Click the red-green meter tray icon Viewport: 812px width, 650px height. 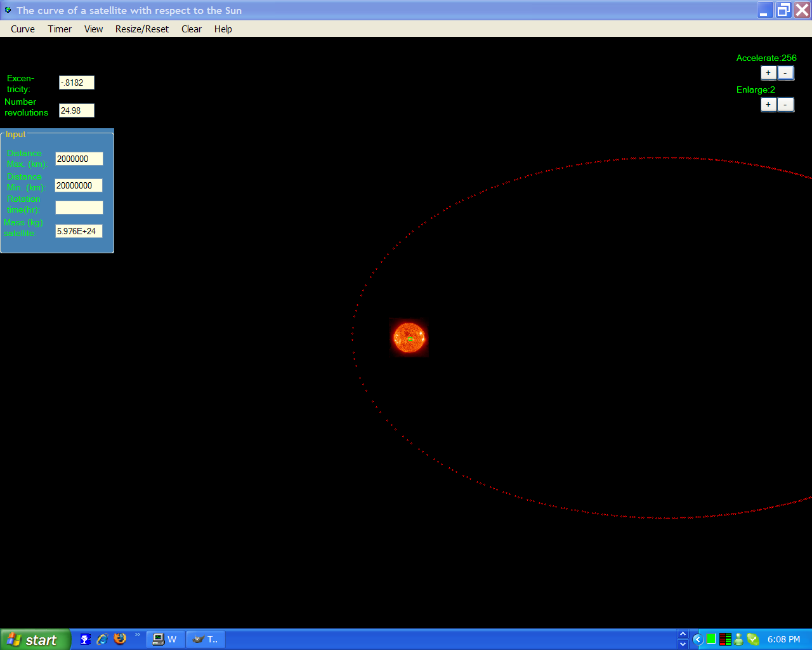point(725,639)
